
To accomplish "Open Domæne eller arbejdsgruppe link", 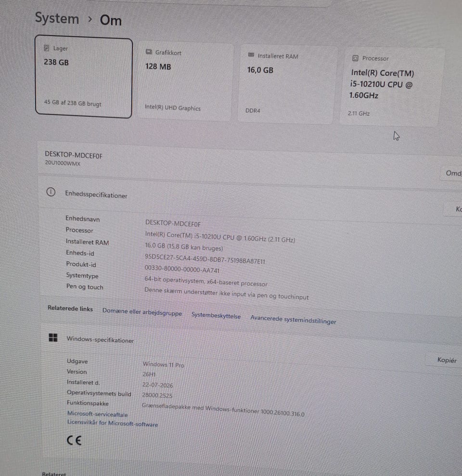I will pyautogui.click(x=142, y=312).
